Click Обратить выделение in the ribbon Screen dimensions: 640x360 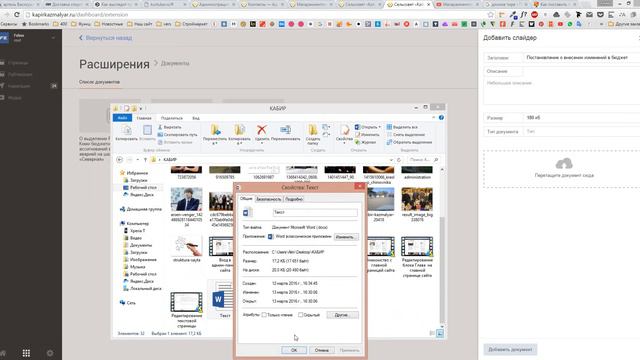click(409, 142)
